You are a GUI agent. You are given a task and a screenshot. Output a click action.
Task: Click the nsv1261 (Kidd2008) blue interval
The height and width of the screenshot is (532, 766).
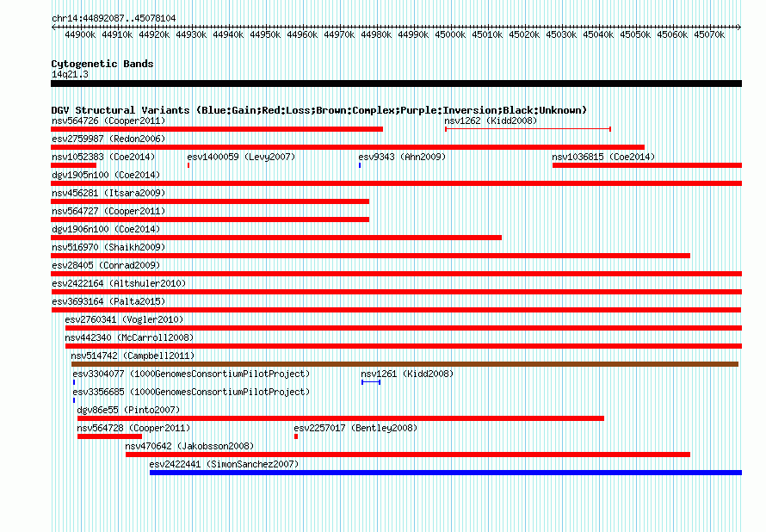click(371, 382)
